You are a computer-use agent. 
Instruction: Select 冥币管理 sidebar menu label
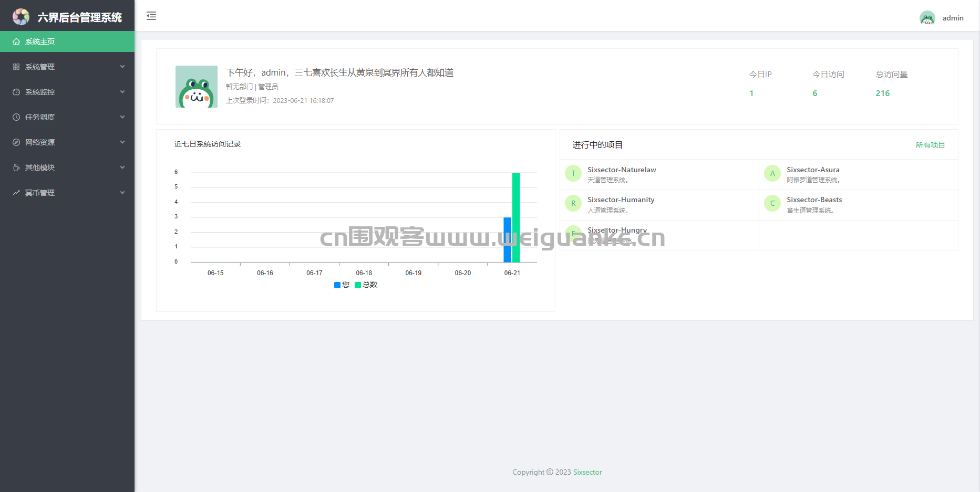click(x=40, y=193)
